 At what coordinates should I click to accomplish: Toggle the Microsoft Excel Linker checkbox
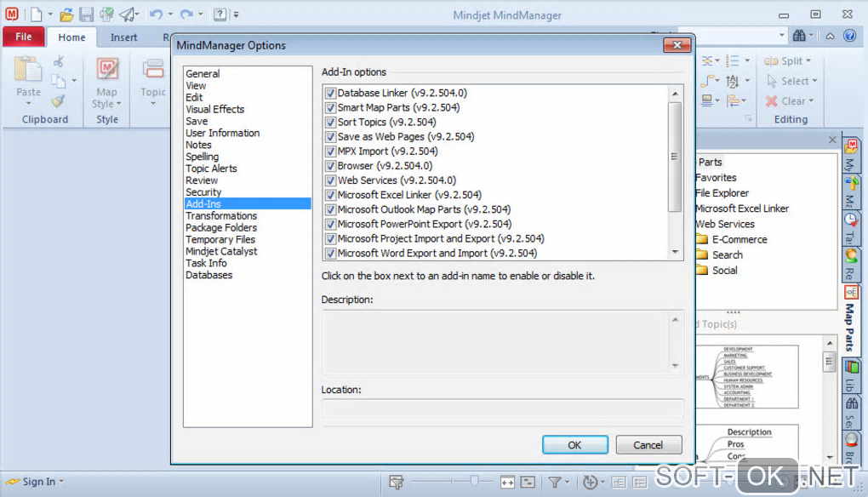330,195
